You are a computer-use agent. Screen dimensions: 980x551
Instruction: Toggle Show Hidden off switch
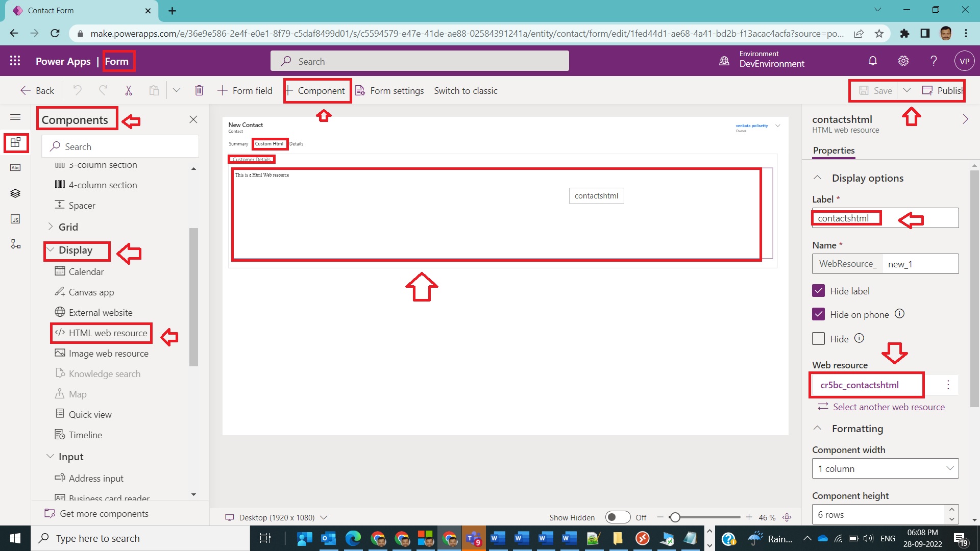click(x=618, y=517)
